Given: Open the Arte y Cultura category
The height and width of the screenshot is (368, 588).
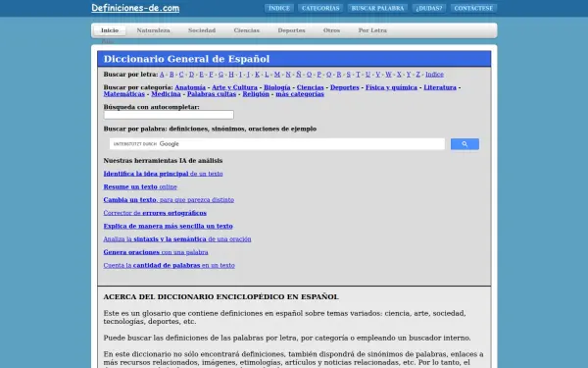Looking at the screenshot, I should (x=235, y=87).
